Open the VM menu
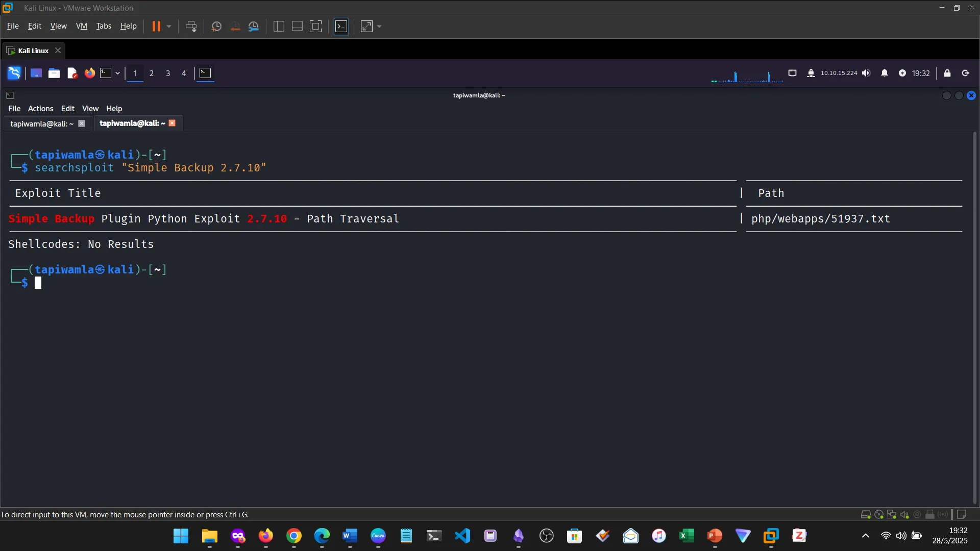Viewport: 980px width, 551px height. click(81, 26)
